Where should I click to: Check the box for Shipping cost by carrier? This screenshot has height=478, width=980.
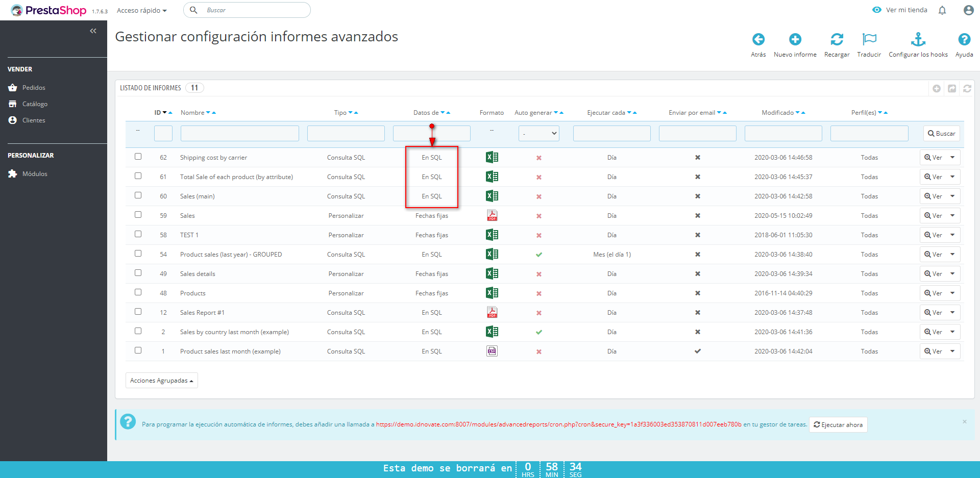[x=138, y=157]
